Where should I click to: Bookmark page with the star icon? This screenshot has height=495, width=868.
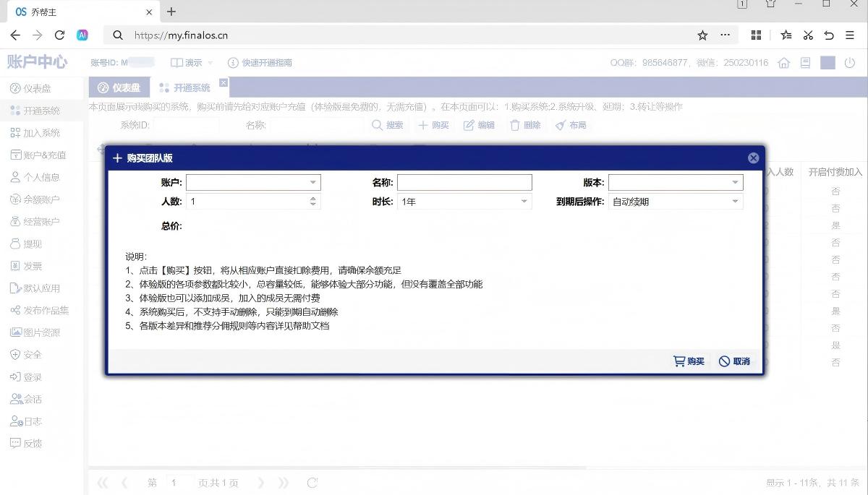pos(702,35)
